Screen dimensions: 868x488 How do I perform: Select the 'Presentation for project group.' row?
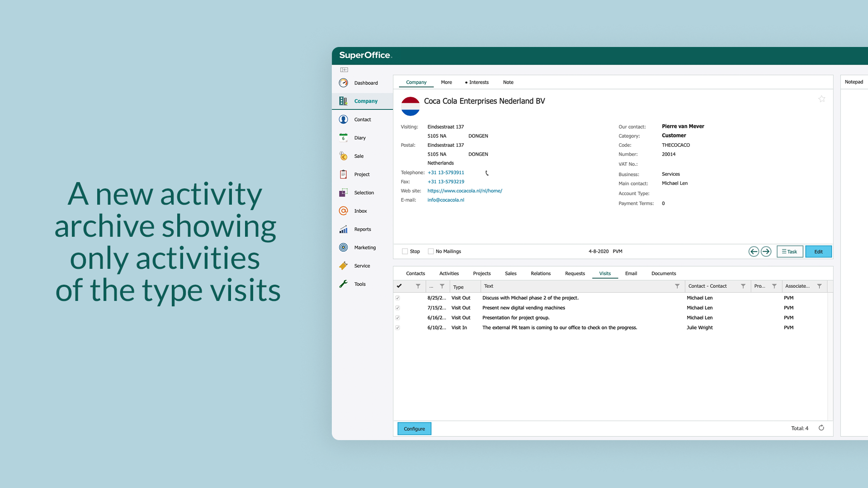coord(610,318)
